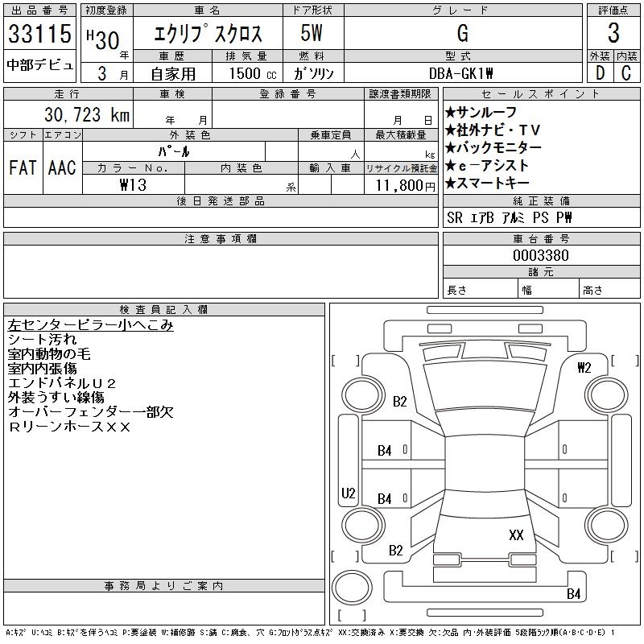This screenshot has width=644, height=644.
Task: Click inspector note オーバーフェンダー一部欠
Action: coord(90,412)
